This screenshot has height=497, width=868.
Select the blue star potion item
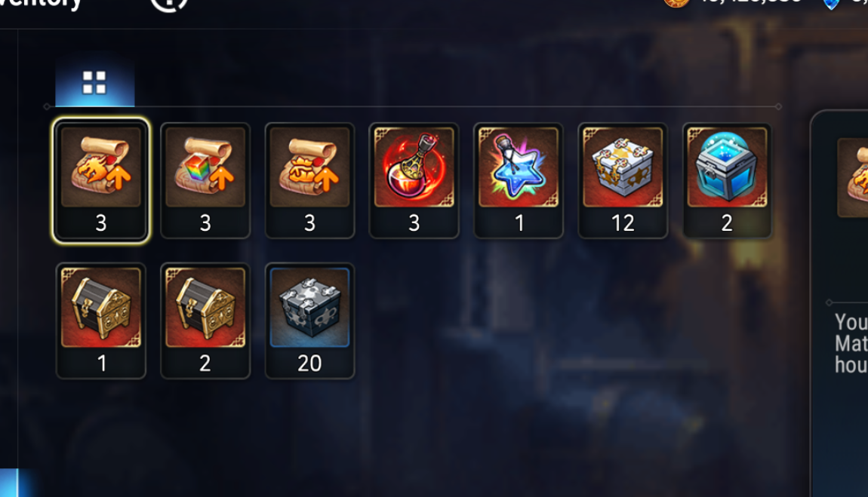(x=518, y=181)
